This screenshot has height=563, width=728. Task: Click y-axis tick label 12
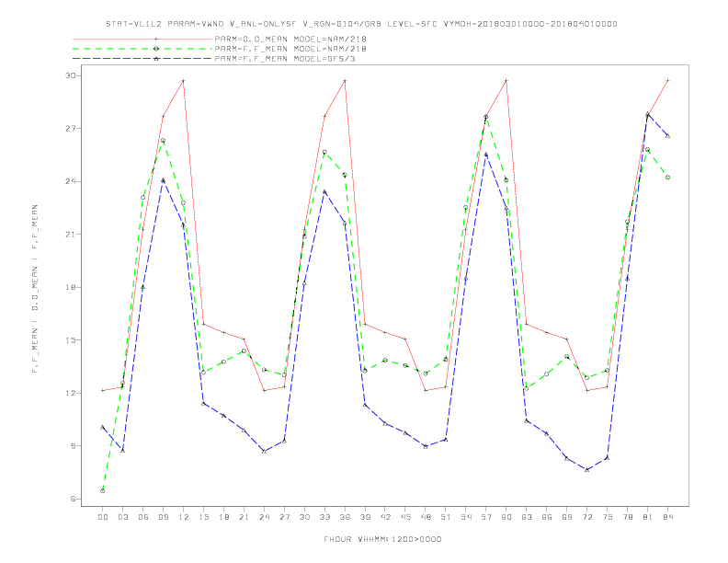pos(70,393)
